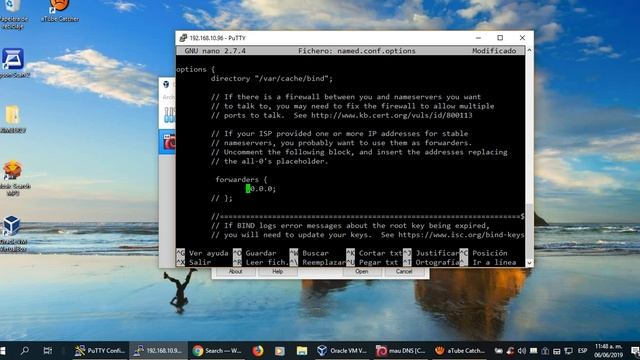
Task: Open the volume control in the system tray
Action: (522, 351)
